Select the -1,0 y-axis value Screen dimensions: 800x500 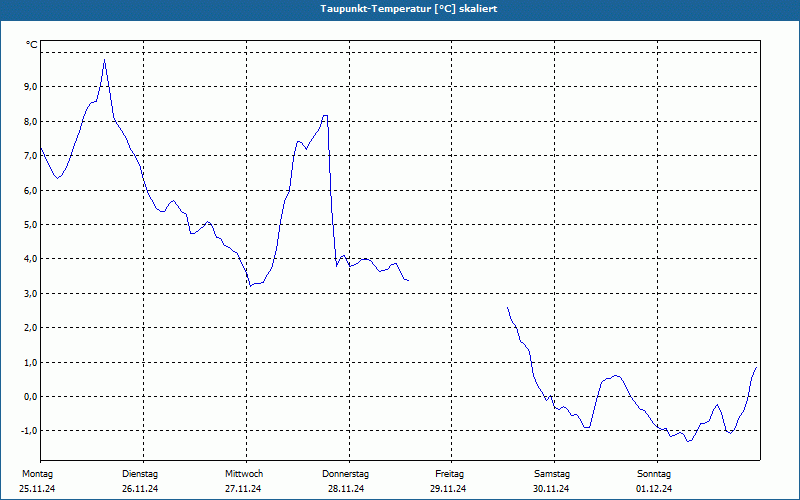click(29, 431)
